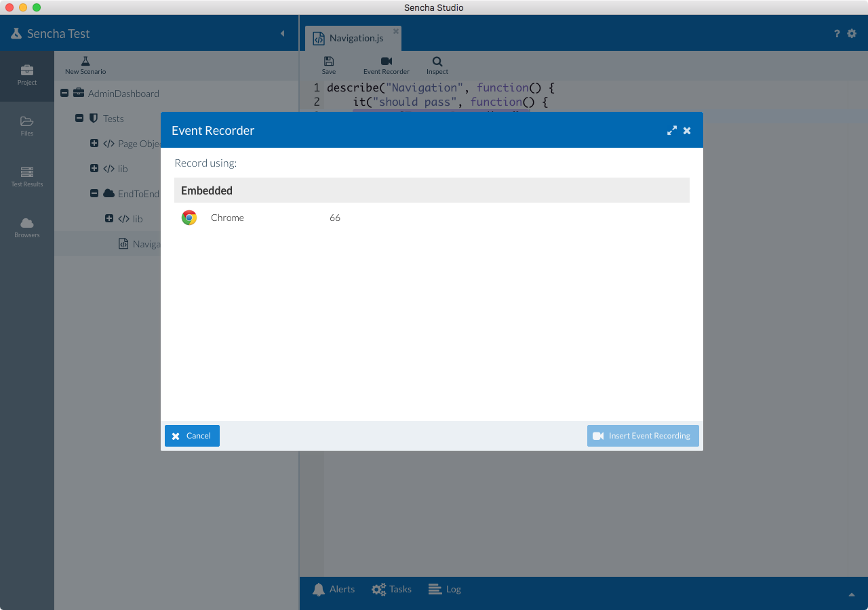The width and height of the screenshot is (868, 610).
Task: Expand the bottom panel with the arrow
Action: (x=852, y=594)
